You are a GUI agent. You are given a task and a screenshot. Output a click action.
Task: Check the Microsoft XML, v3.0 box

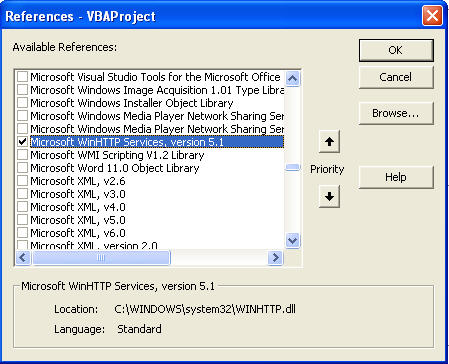(x=22, y=194)
